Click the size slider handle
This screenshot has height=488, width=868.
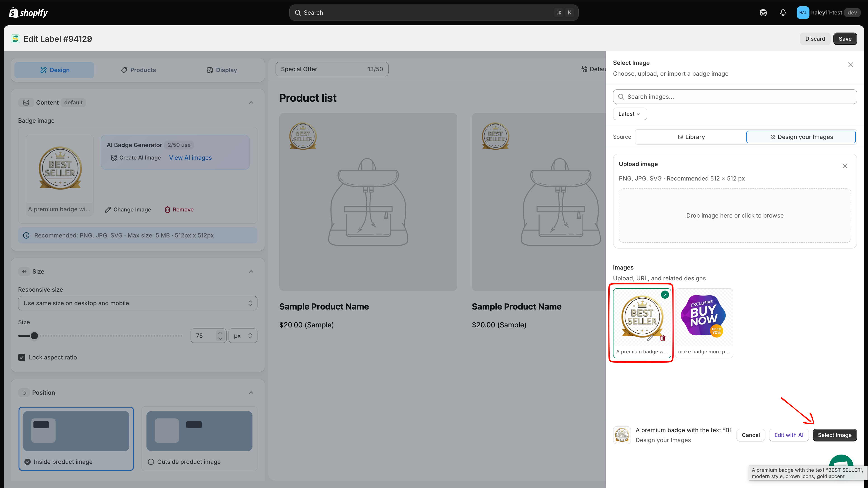point(34,336)
